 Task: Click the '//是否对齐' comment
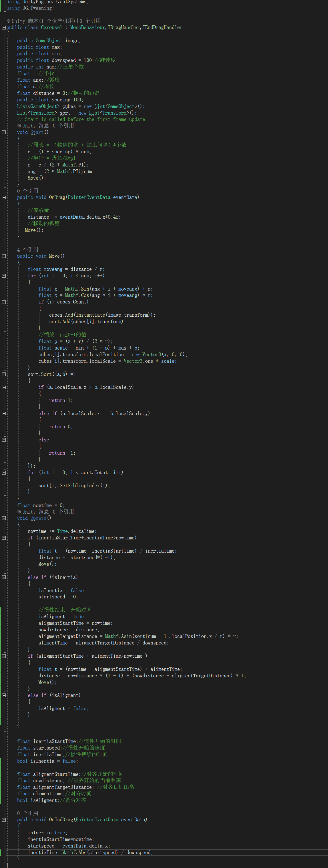point(73,800)
